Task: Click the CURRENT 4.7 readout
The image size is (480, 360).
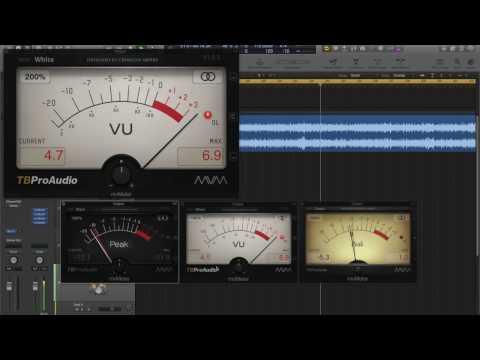Action: click(43, 155)
